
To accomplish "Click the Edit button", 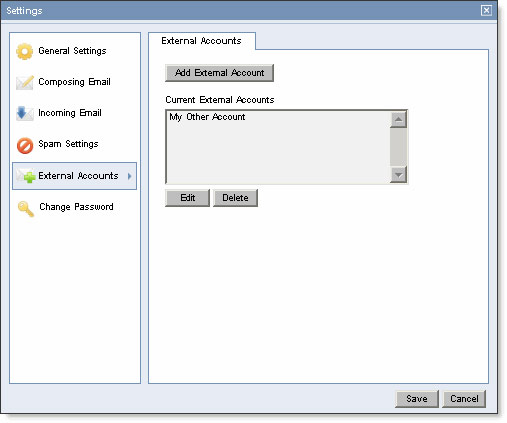I will click(187, 198).
